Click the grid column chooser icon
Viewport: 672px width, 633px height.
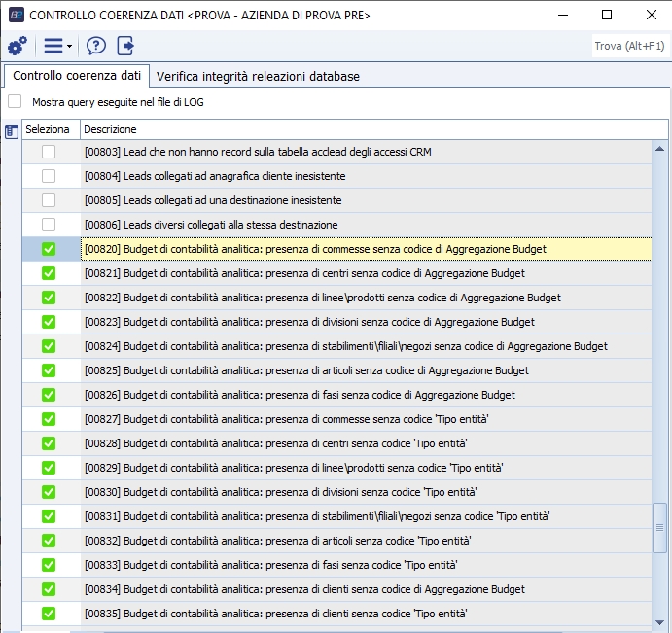12,130
